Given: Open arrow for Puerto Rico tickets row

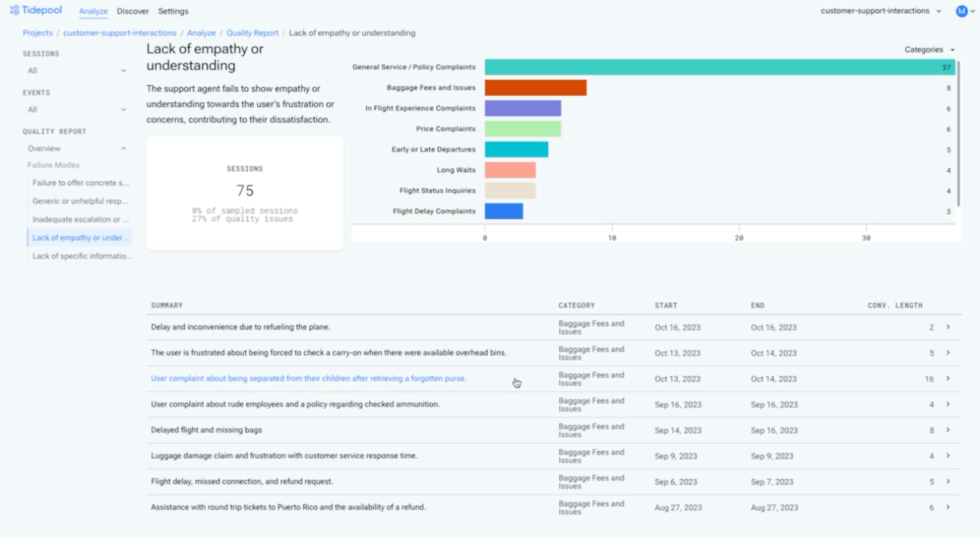Looking at the screenshot, I should pos(948,507).
